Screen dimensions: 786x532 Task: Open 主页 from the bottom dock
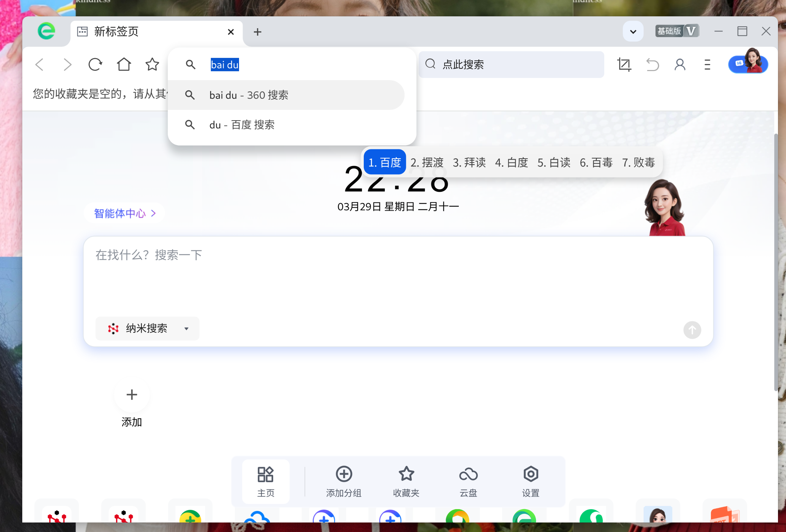(x=266, y=482)
